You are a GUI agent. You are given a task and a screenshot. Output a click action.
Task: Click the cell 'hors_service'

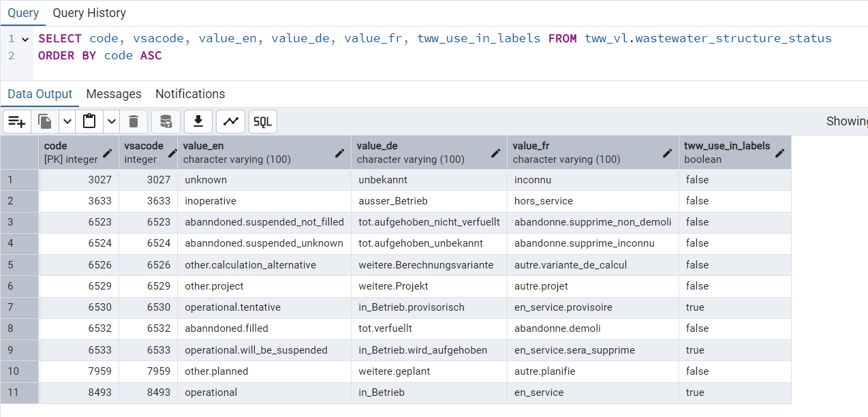[593, 201]
